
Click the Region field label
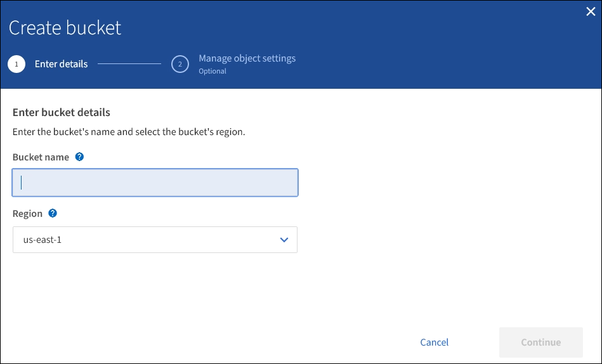[27, 214]
